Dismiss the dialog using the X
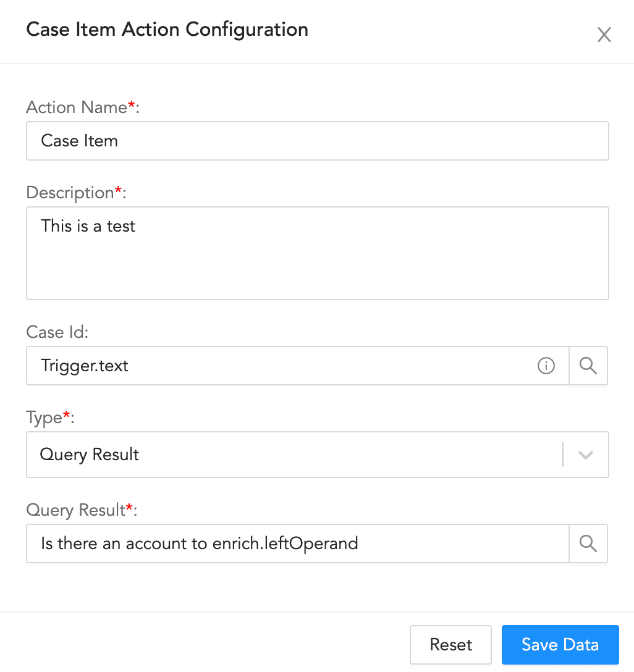This screenshot has width=634, height=672. [604, 35]
